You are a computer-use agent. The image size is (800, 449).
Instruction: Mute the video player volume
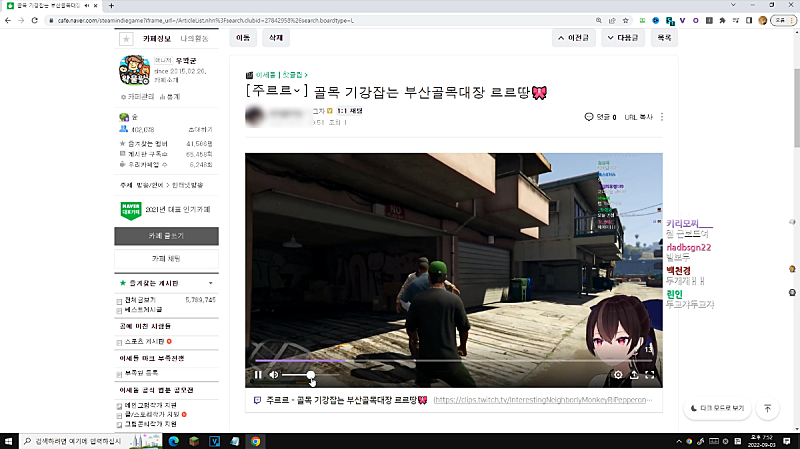pos(274,375)
